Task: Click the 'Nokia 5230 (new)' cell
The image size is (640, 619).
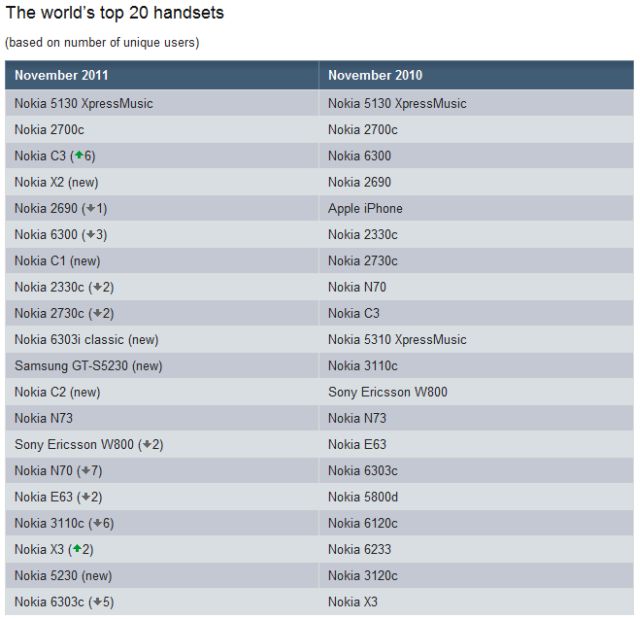Action: click(x=162, y=575)
